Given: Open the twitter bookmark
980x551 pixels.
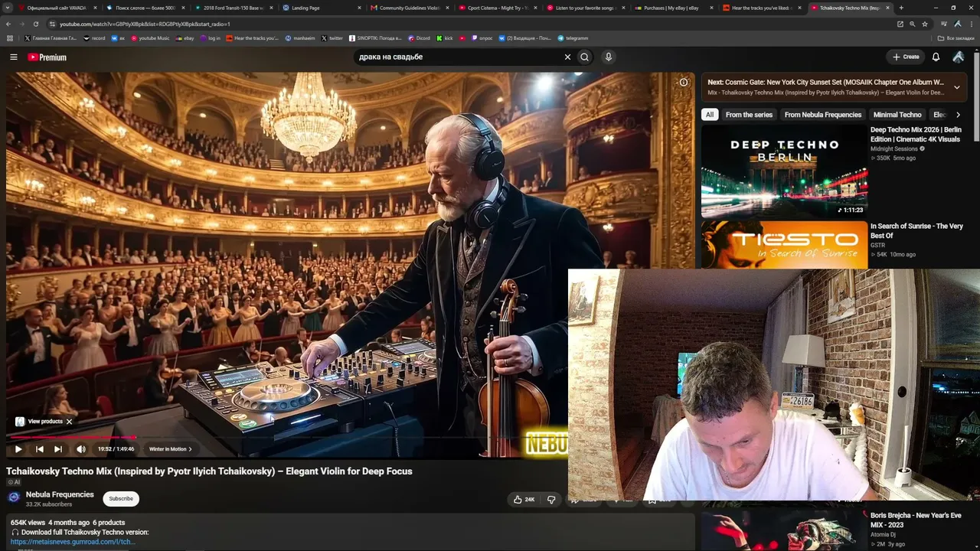Looking at the screenshot, I should (x=332, y=38).
